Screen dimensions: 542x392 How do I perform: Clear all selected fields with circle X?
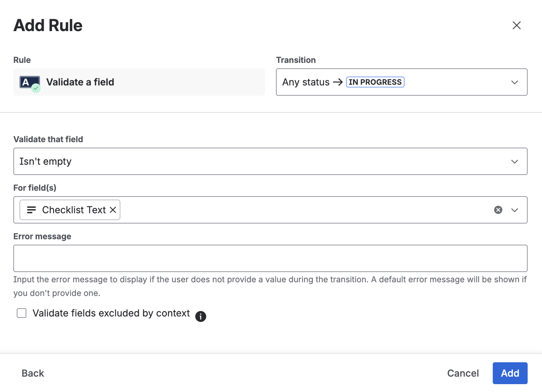pyautogui.click(x=498, y=210)
